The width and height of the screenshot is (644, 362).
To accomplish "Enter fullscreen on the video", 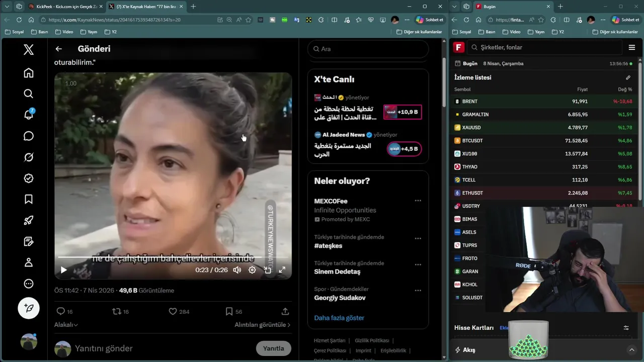I will click(x=282, y=270).
